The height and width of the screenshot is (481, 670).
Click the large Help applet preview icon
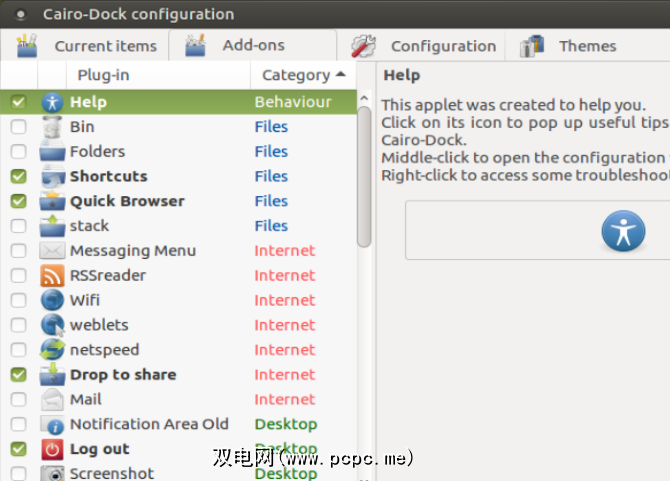click(623, 230)
